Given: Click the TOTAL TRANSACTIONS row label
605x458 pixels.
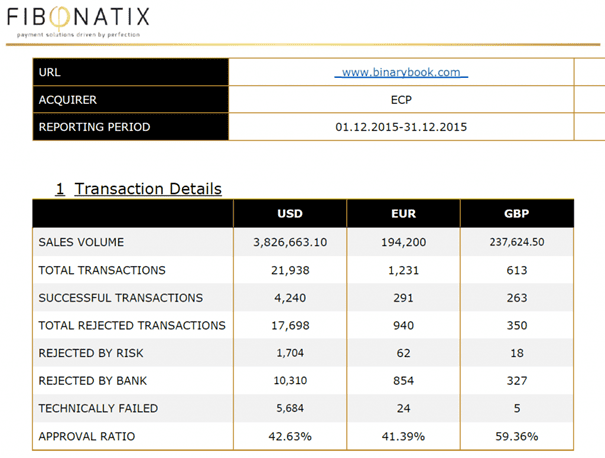Looking at the screenshot, I should (x=102, y=270).
